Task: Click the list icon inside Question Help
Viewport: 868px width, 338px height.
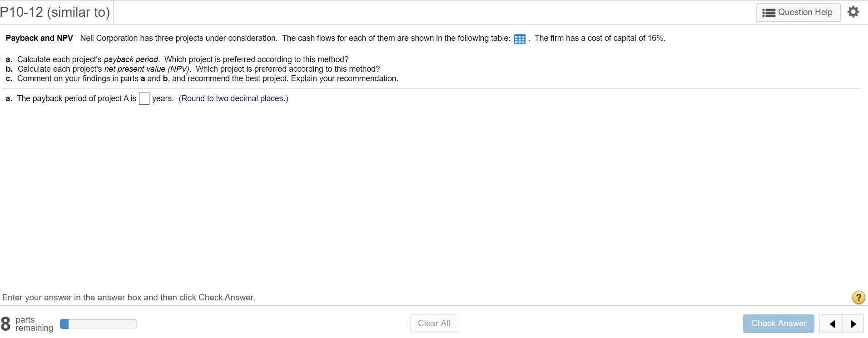Action: pyautogui.click(x=769, y=12)
